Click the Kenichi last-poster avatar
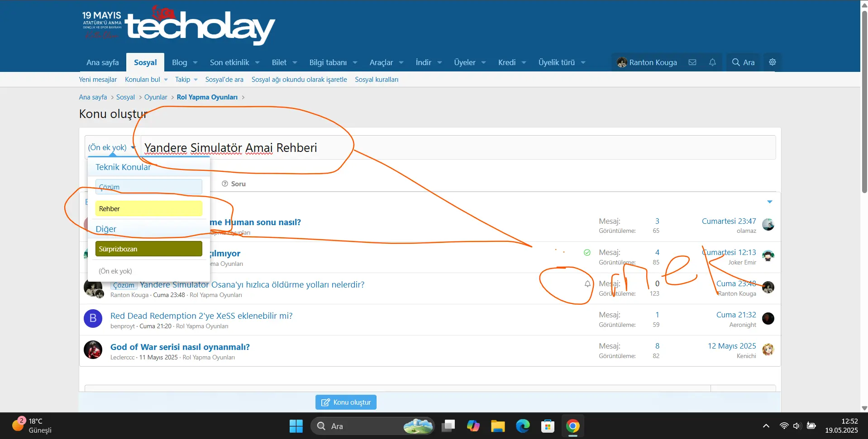The height and width of the screenshot is (439, 868). tap(768, 349)
